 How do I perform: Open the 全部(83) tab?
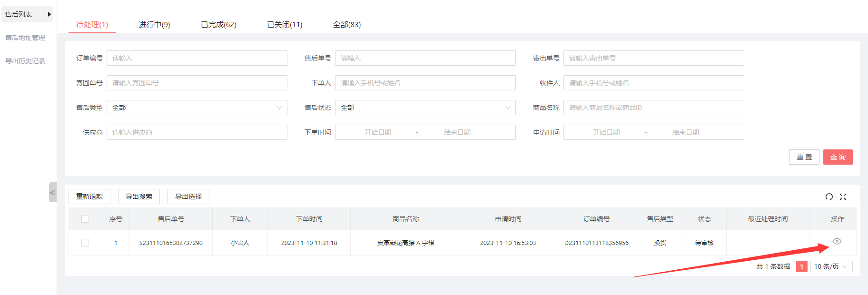pyautogui.click(x=346, y=25)
